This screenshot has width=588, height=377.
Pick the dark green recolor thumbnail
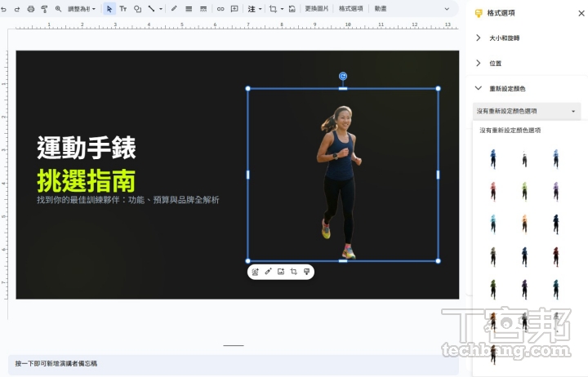[493, 290]
